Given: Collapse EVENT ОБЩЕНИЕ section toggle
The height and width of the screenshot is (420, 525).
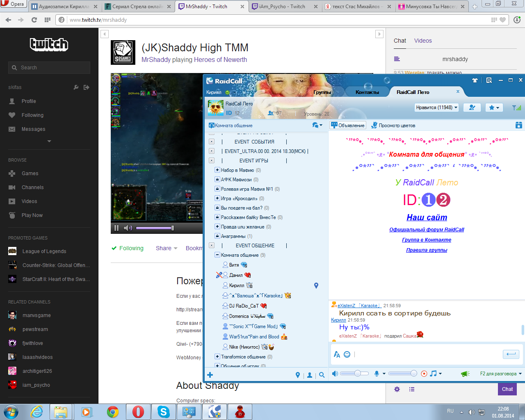Looking at the screenshot, I should pyautogui.click(x=212, y=245).
